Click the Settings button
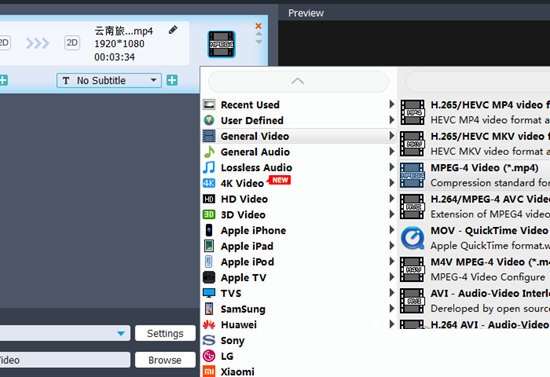Screen dimensions: 550x377 click(165, 333)
